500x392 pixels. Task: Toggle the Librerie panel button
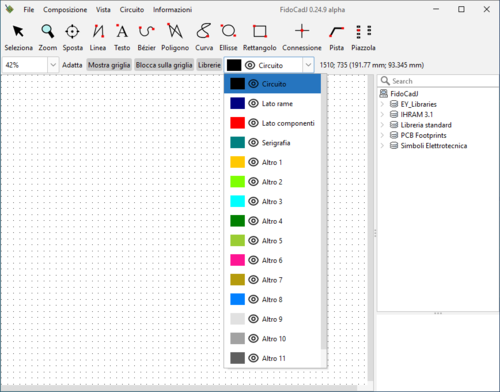(x=209, y=65)
